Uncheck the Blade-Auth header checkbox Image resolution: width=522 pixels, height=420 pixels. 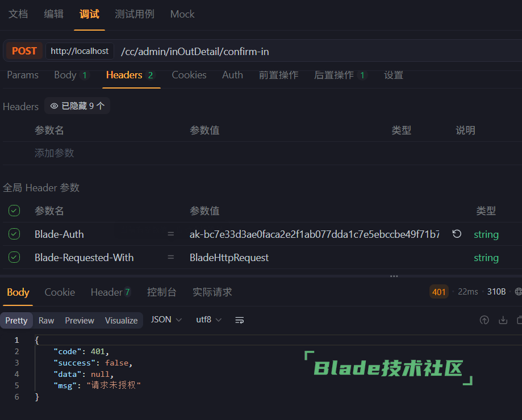pos(14,234)
